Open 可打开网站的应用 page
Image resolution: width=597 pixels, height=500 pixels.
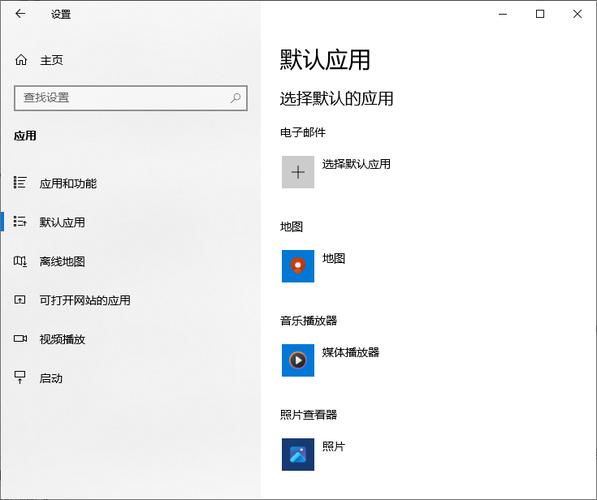[x=85, y=300]
